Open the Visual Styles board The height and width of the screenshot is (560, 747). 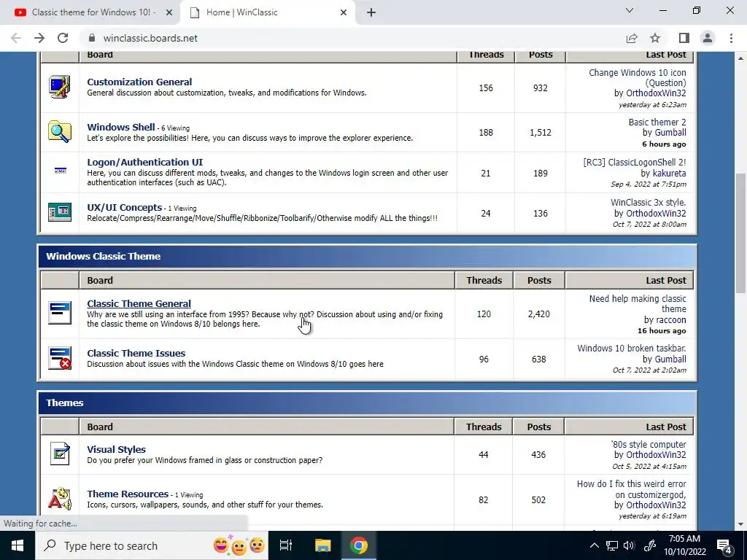[x=116, y=449]
